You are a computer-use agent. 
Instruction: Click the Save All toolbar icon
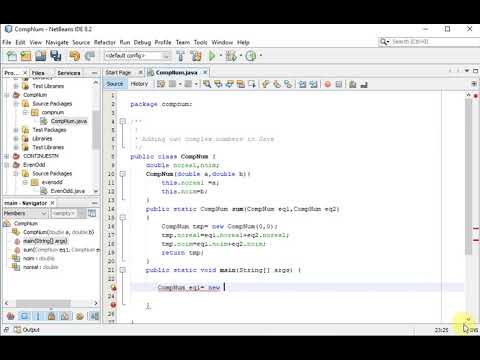55,56
